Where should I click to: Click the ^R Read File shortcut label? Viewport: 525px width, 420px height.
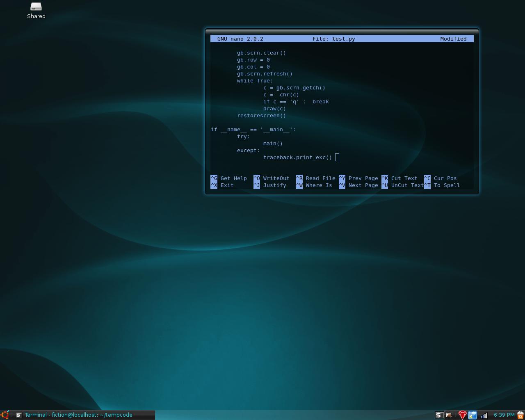tap(316, 178)
